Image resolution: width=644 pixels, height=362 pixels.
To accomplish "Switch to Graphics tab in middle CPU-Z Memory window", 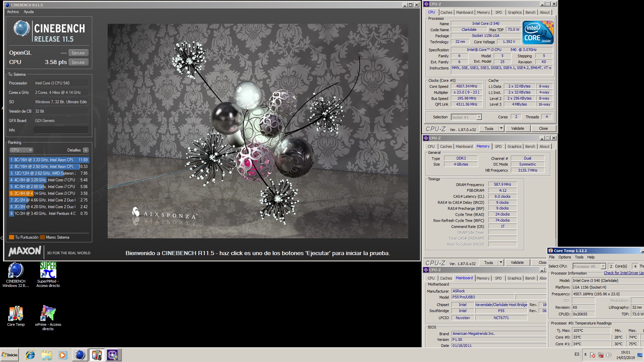I will point(514,146).
